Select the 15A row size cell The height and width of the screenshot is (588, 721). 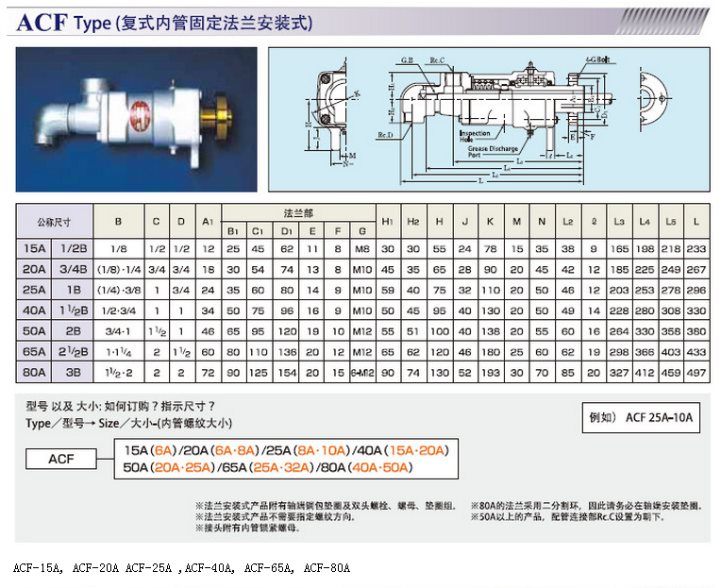pos(35,249)
